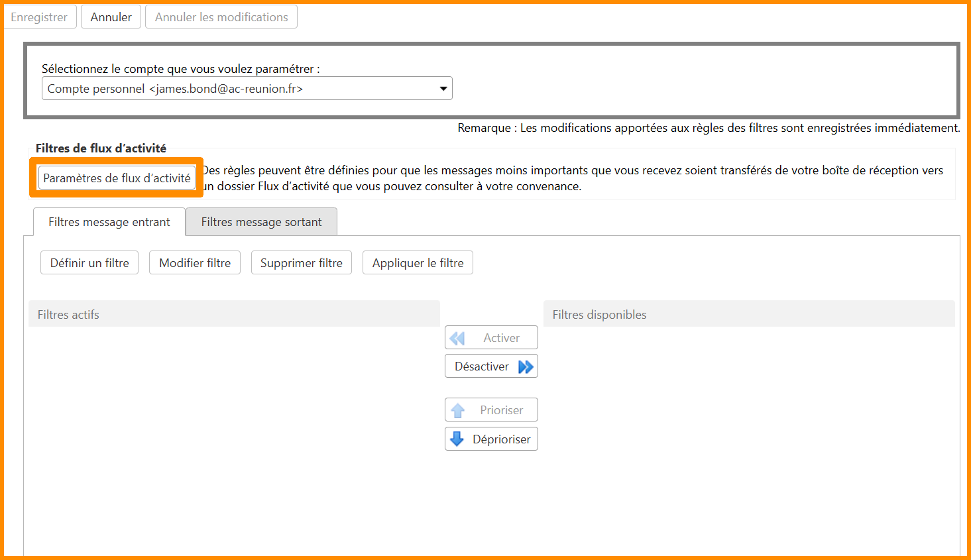Viewport: 971px width, 560px height.
Task: Click the Enregistrer button
Action: pyautogui.click(x=39, y=17)
